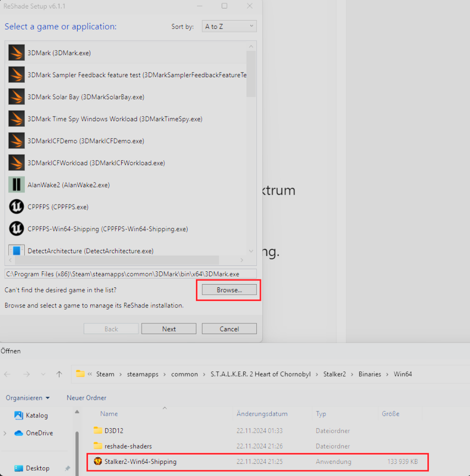Click Neuer Ordner in the file dialog toolbar
This screenshot has height=476, width=470.
click(87, 398)
